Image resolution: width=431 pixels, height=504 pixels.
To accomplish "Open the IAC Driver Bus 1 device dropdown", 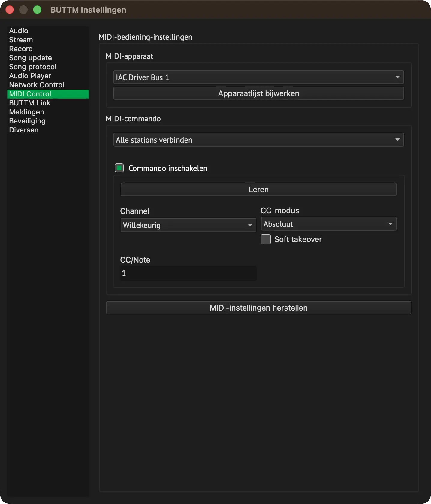I will tap(258, 77).
